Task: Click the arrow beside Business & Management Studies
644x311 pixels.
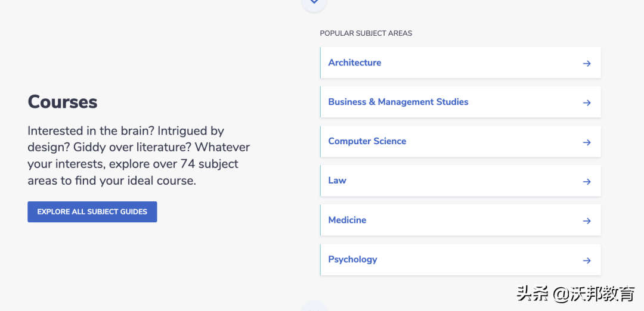Action: (x=587, y=102)
